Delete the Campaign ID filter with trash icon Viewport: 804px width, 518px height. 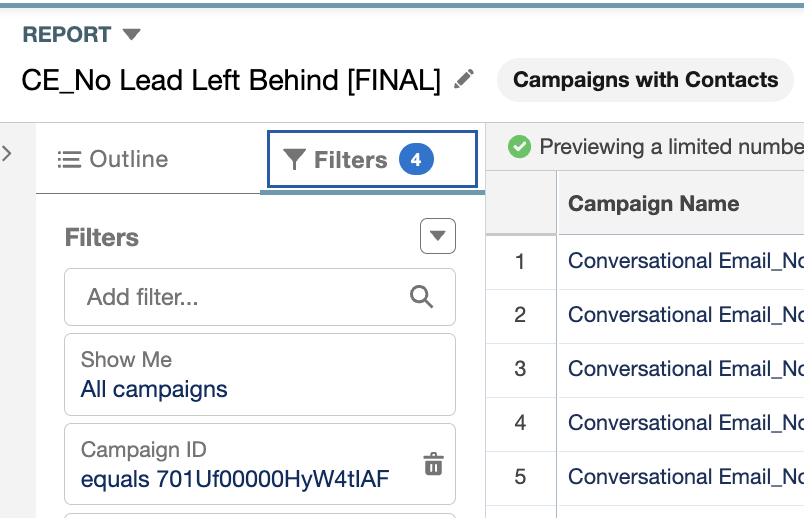pyautogui.click(x=433, y=464)
